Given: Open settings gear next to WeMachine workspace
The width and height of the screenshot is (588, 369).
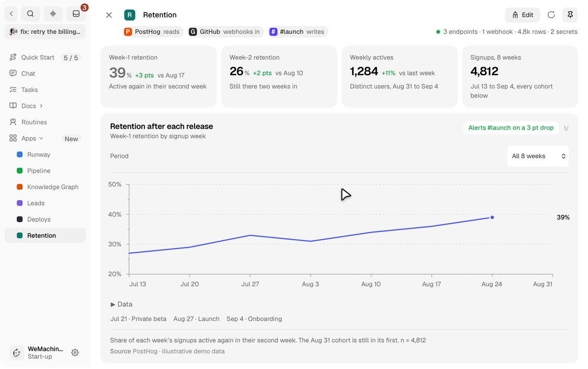Looking at the screenshot, I should pyautogui.click(x=75, y=352).
